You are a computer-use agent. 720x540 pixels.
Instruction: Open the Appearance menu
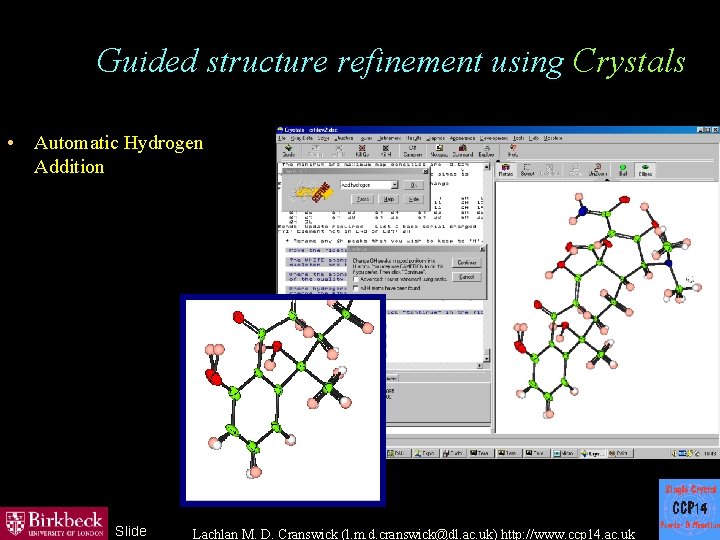pyautogui.click(x=462, y=138)
